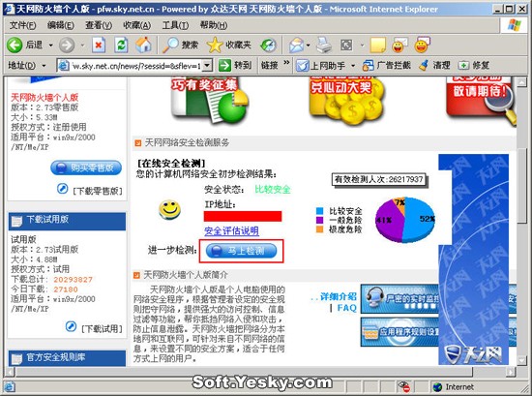Expand the address bar URL dropdown
The height and width of the screenshot is (396, 532).
coord(207,65)
